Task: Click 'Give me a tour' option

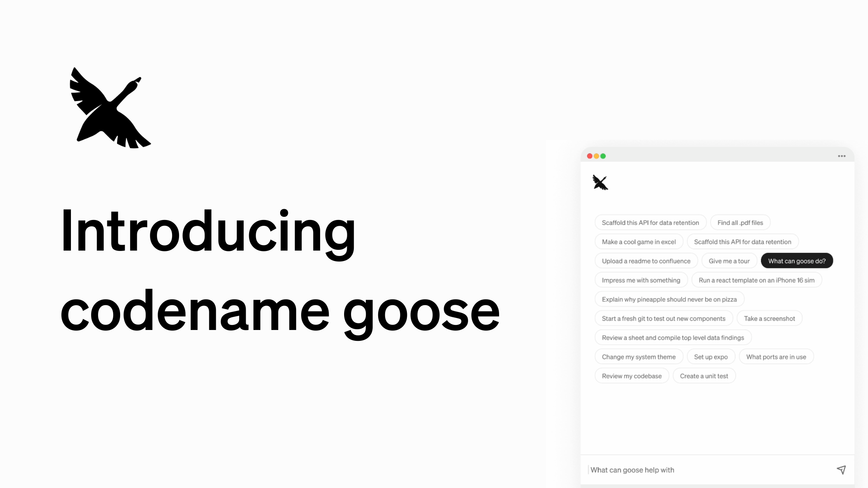Action: click(729, 260)
